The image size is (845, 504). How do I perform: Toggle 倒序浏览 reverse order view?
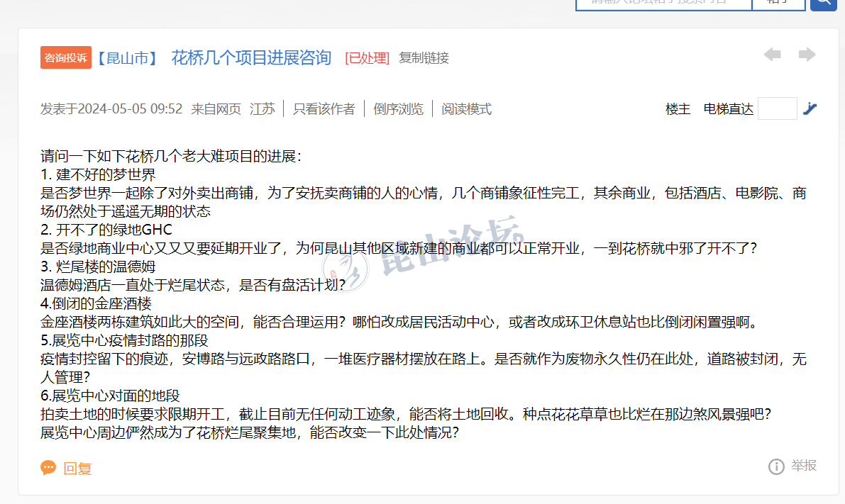point(398,109)
